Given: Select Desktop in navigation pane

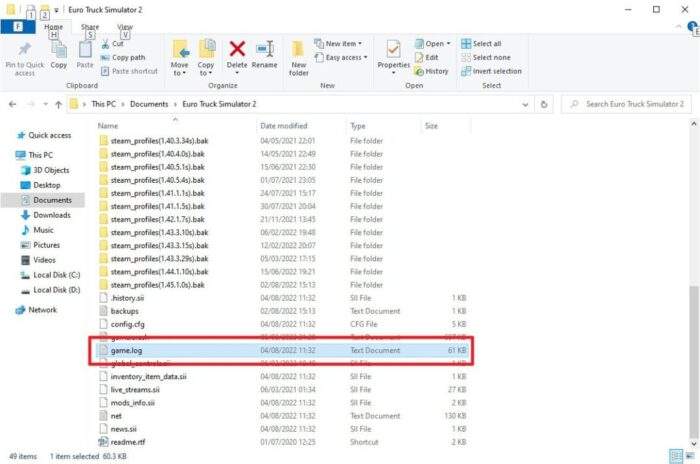Looking at the screenshot, I should [41, 185].
